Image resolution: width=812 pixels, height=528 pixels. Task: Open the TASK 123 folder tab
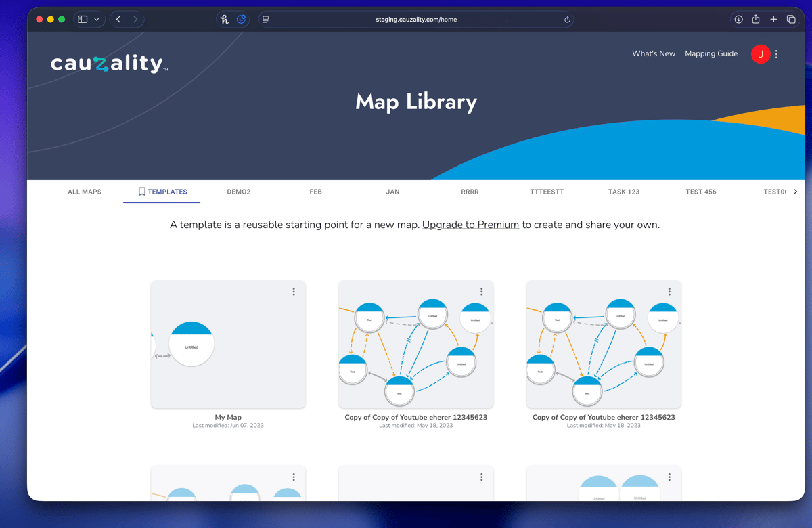(624, 192)
